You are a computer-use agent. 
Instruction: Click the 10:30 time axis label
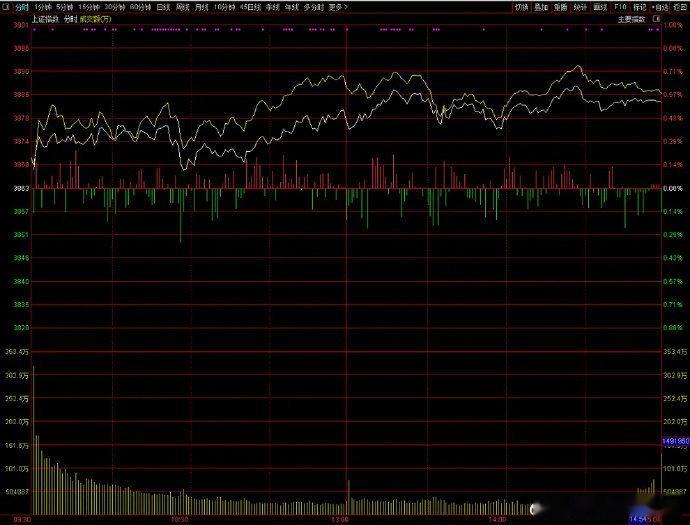coord(180,520)
